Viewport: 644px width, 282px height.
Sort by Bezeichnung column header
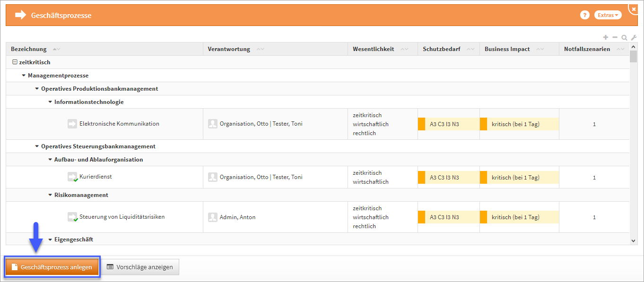click(29, 49)
